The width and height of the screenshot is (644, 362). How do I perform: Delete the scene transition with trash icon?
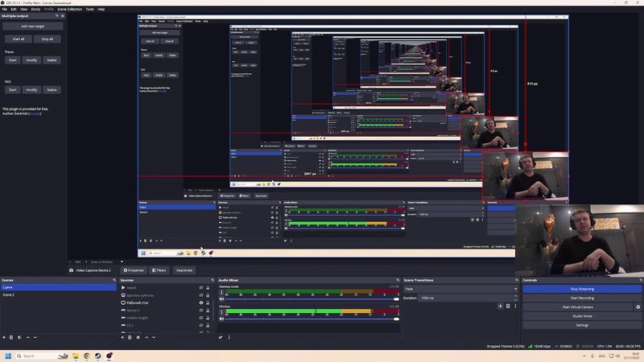point(508,306)
